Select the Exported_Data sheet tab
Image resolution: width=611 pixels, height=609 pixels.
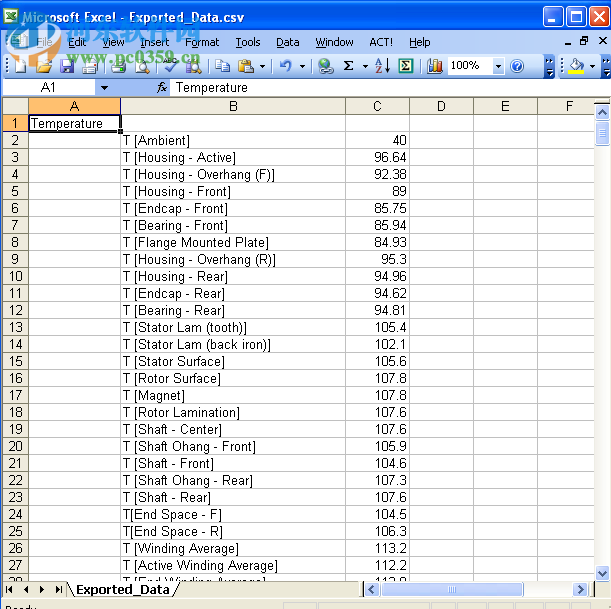click(x=123, y=590)
